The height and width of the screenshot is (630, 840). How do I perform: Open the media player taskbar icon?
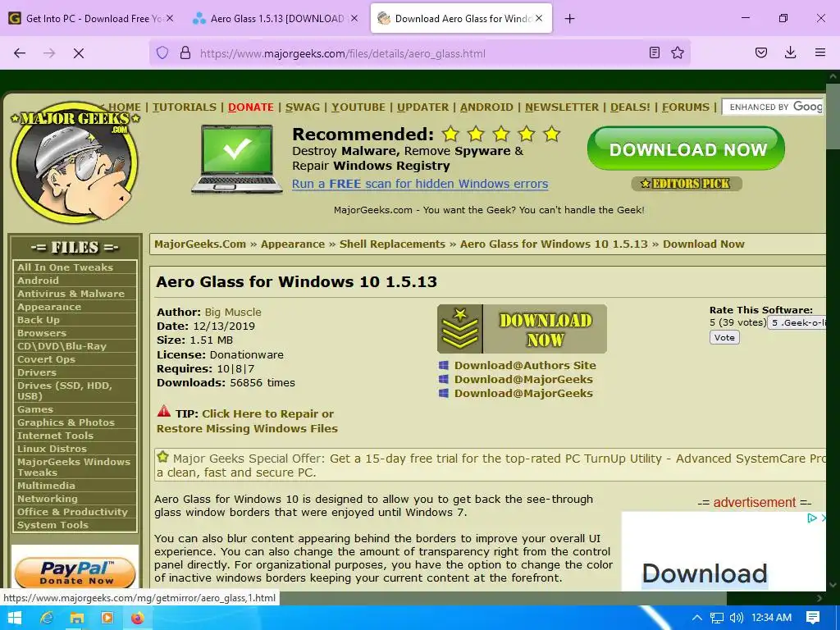[107, 618]
